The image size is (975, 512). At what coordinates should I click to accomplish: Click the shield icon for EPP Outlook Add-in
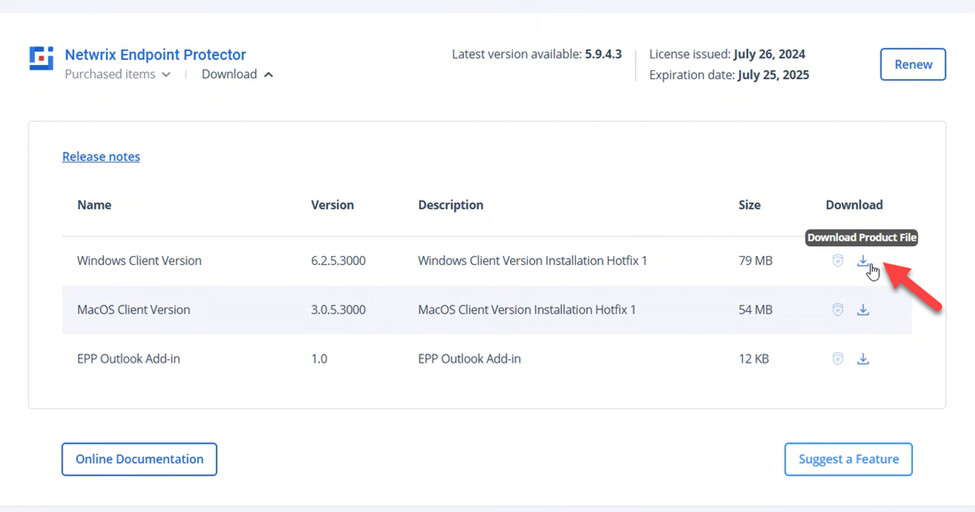[x=838, y=359]
